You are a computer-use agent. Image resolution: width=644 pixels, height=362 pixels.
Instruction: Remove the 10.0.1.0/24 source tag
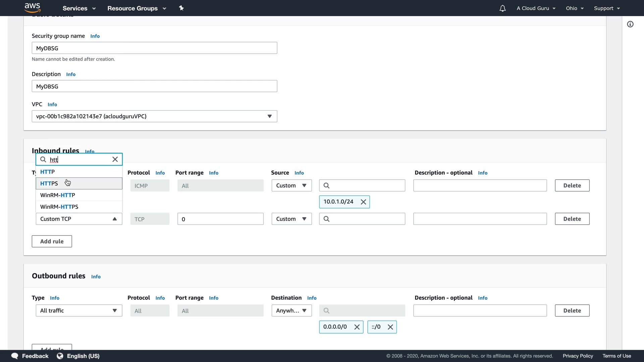coord(363,202)
